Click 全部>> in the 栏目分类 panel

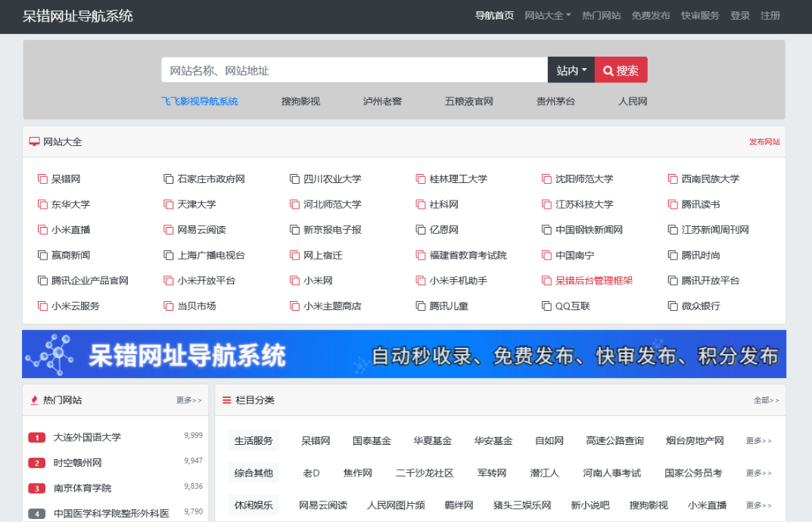766,400
